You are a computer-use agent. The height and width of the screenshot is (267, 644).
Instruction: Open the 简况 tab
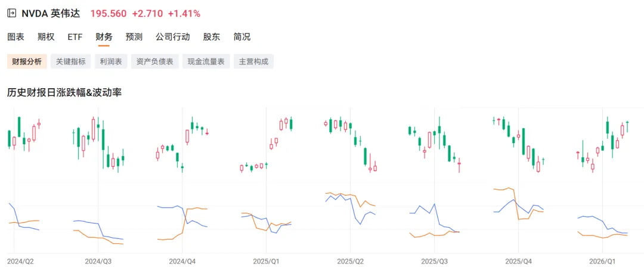tap(242, 37)
